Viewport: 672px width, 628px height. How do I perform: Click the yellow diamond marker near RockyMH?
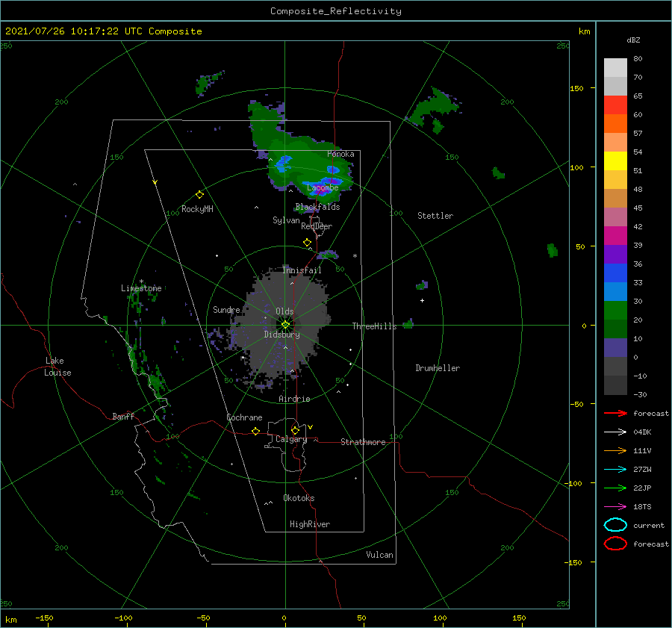(199, 195)
